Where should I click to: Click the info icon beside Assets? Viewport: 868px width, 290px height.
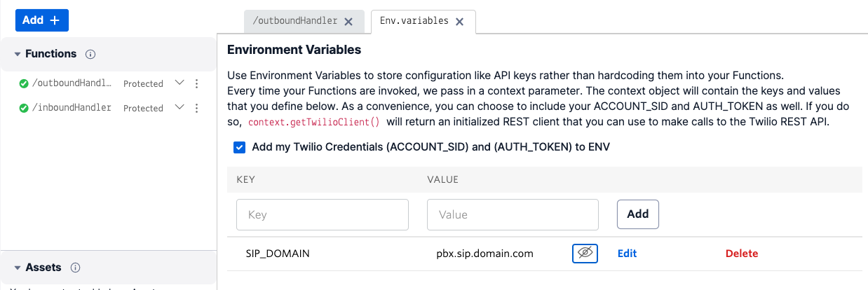pyautogui.click(x=76, y=268)
